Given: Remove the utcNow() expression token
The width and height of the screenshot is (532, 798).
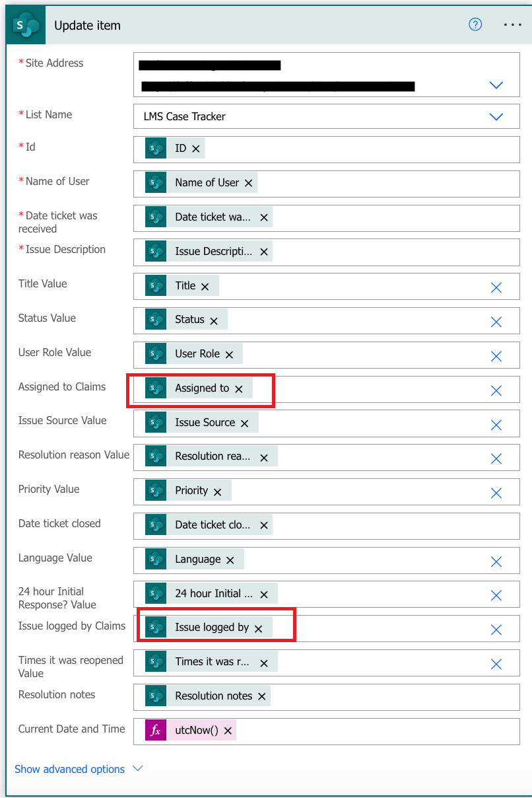Looking at the screenshot, I should [228, 730].
